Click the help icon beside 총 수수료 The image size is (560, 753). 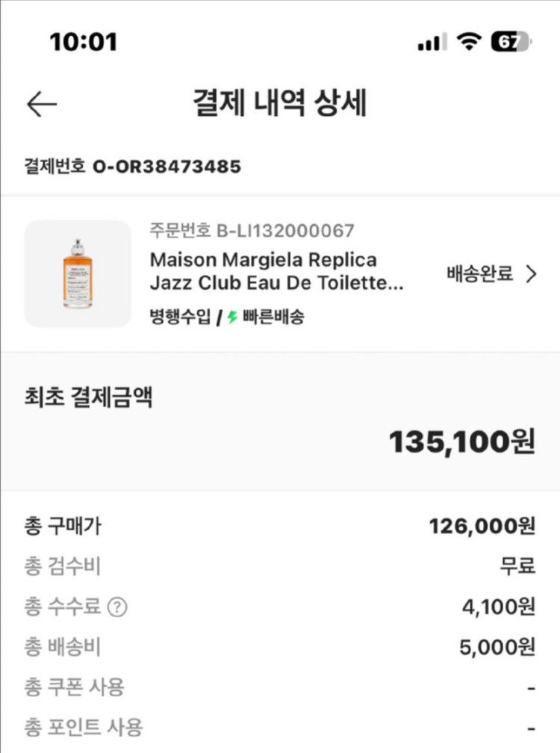pos(116,607)
